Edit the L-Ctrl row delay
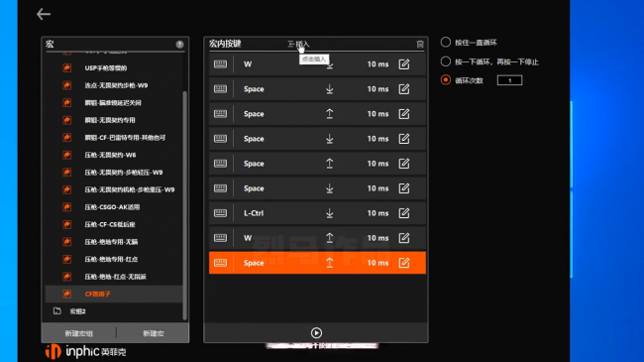 [x=404, y=213]
